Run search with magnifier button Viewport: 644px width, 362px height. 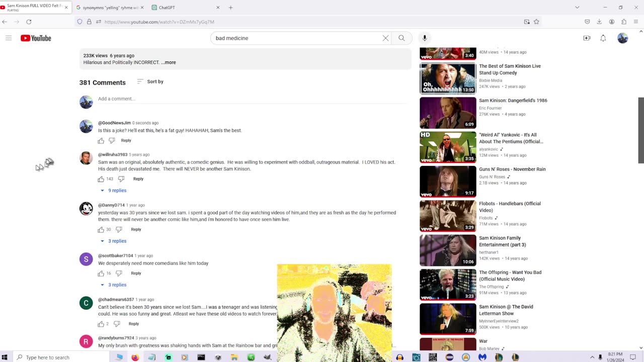click(401, 38)
